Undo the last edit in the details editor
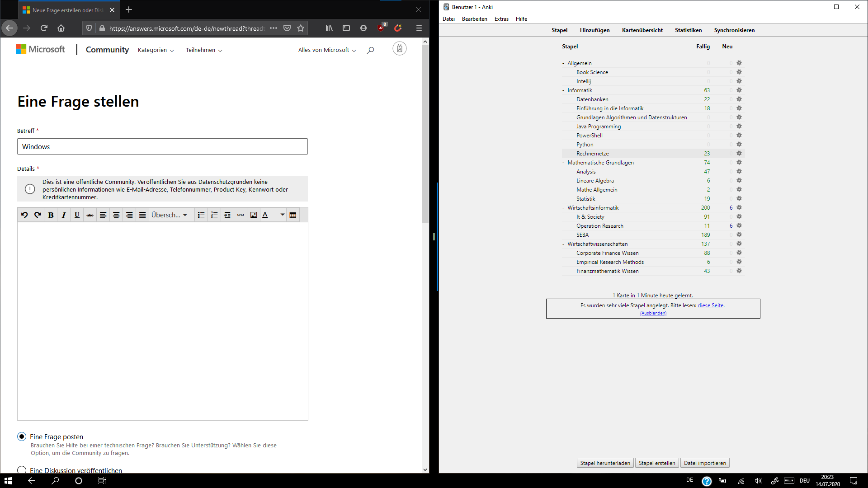Viewport: 868px width, 488px height. [24, 215]
